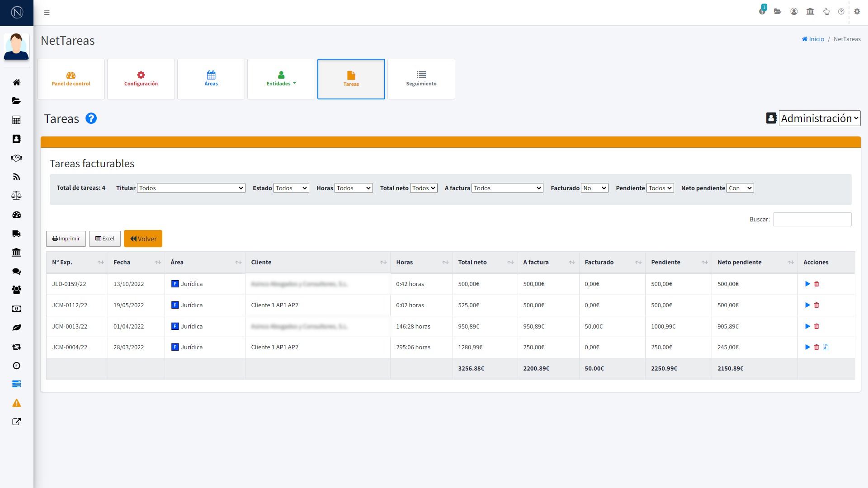Open document icon for JCM-0004/22 row

(x=826, y=347)
